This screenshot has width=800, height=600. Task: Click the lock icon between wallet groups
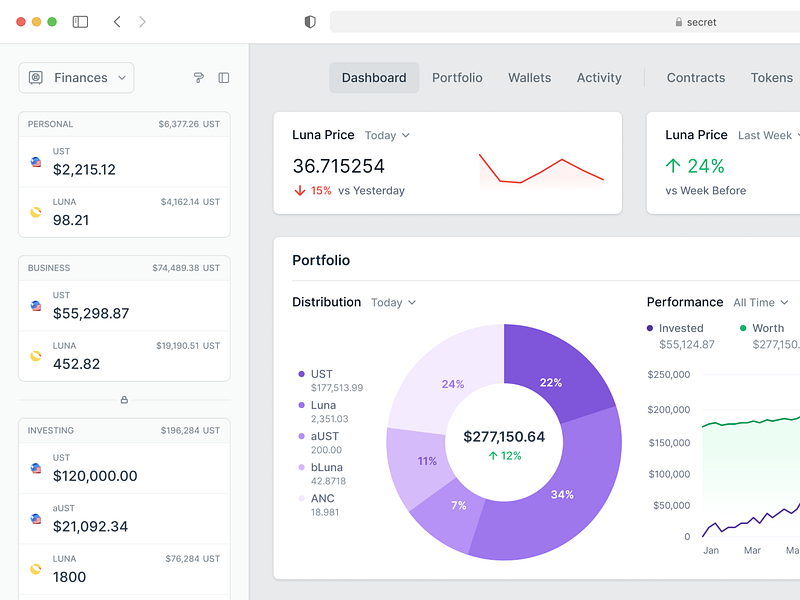coord(124,400)
